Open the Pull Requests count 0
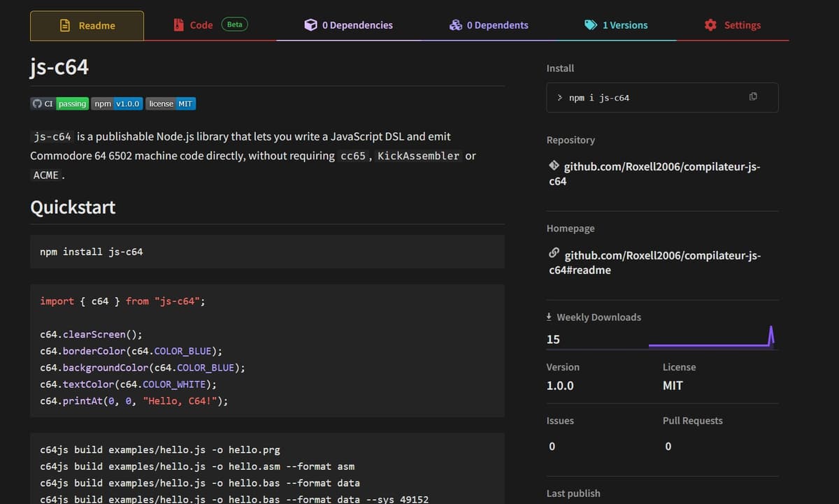839x504 pixels. pos(668,447)
